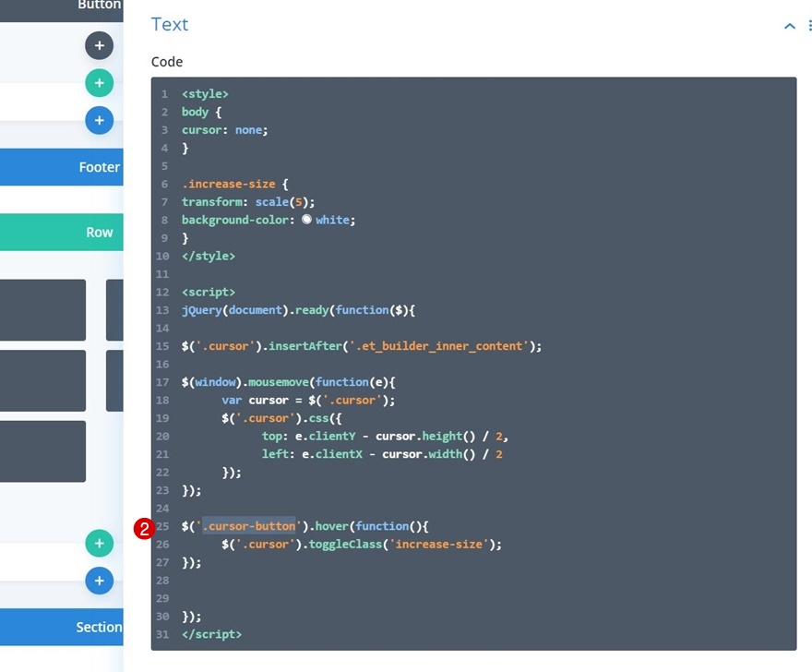The height and width of the screenshot is (672, 812).
Task: Click the 'jQuery(document).ready' line
Action: (298, 310)
